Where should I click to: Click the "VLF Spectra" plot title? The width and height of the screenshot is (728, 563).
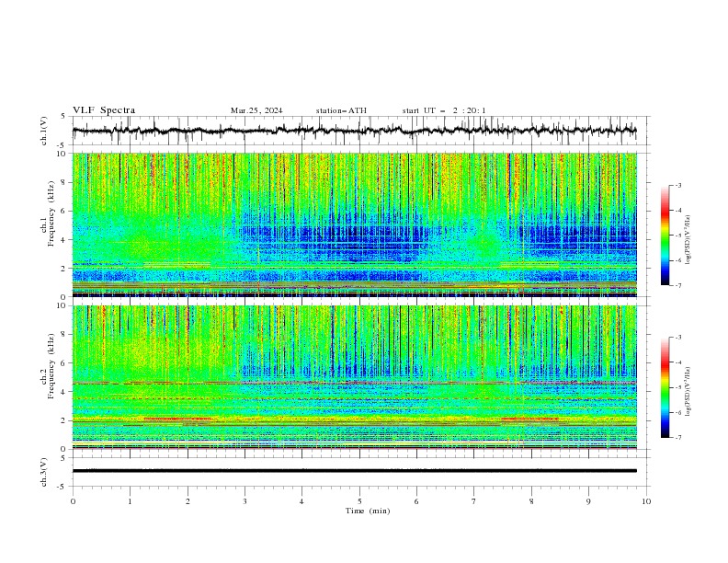104,110
